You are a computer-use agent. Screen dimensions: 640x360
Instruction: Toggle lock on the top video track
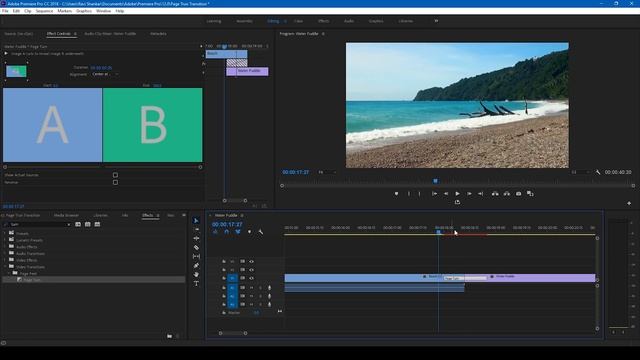(224, 262)
